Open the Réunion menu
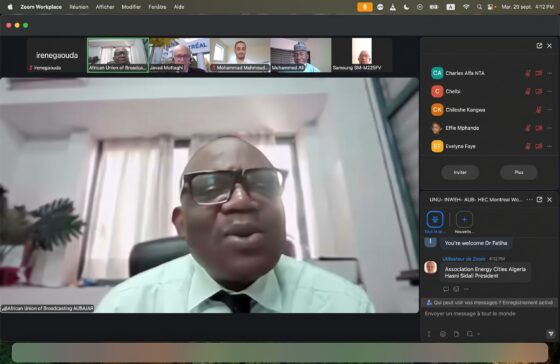The height and width of the screenshot is (364, 560). (x=79, y=7)
